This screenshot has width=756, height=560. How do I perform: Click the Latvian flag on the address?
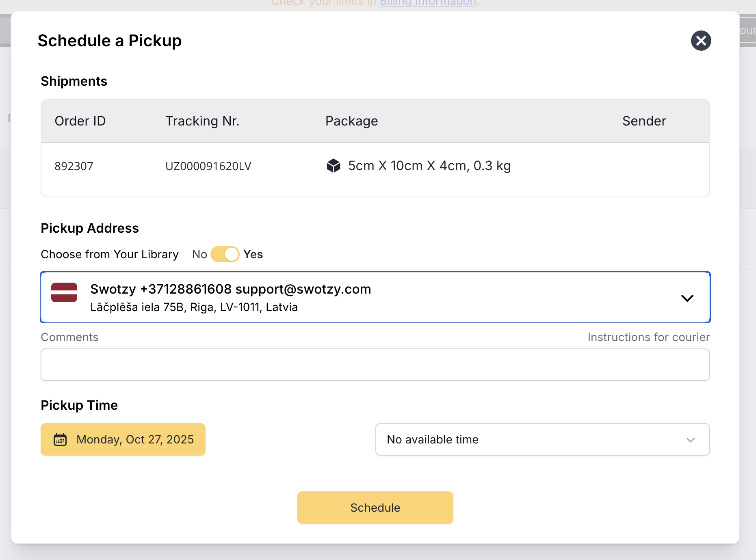(64, 292)
